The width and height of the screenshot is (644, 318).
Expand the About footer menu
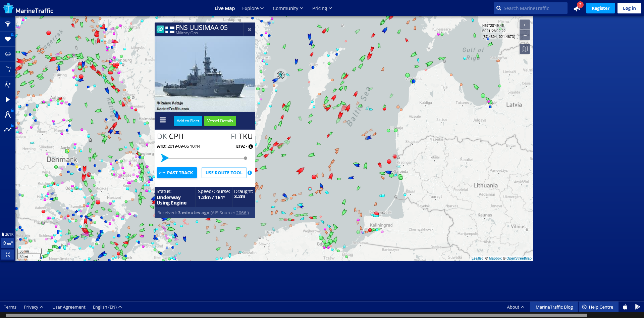pyautogui.click(x=516, y=307)
